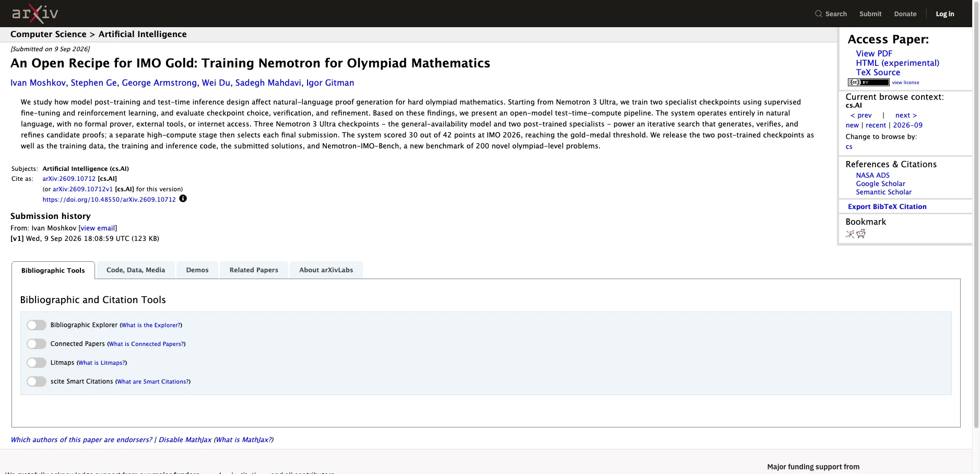Bookmark the paper on BibSonomy
This screenshot has height=474, width=980.
pos(850,234)
